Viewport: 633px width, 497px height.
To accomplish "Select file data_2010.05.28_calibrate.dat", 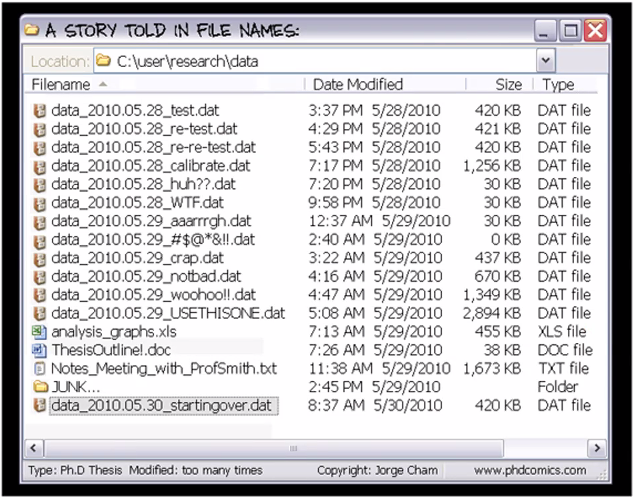I will coord(151,166).
